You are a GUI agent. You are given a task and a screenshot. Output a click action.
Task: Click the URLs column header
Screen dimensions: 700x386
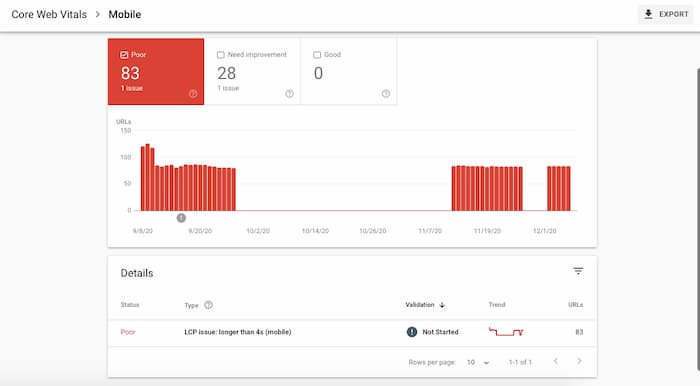tap(575, 305)
